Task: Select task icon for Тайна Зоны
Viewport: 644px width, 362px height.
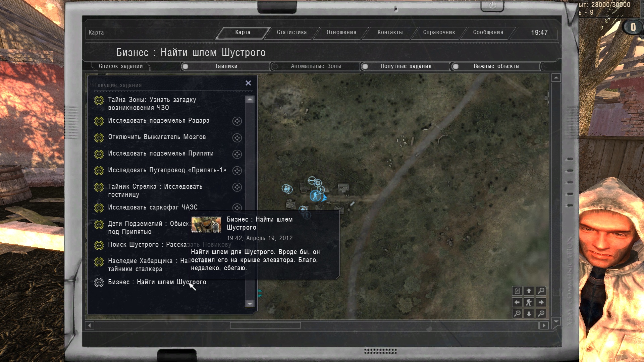Action: pos(99,100)
